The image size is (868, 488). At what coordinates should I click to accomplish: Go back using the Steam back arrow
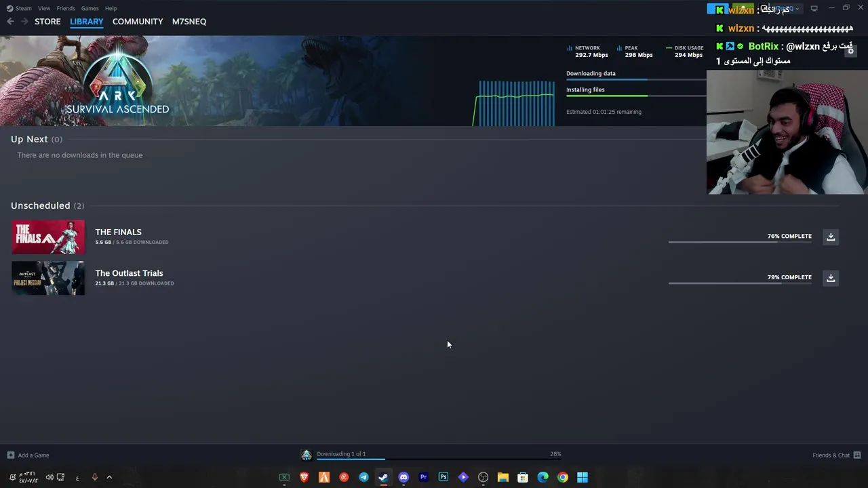(10, 22)
